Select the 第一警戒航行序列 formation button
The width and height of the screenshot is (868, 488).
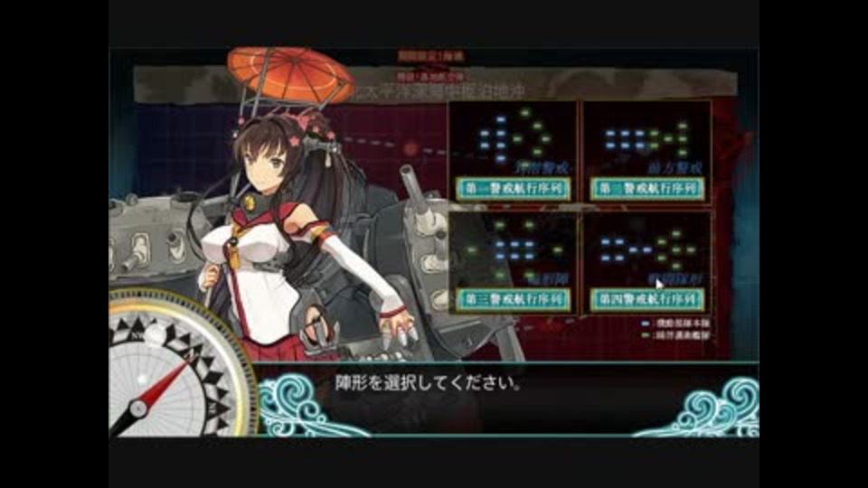click(513, 189)
